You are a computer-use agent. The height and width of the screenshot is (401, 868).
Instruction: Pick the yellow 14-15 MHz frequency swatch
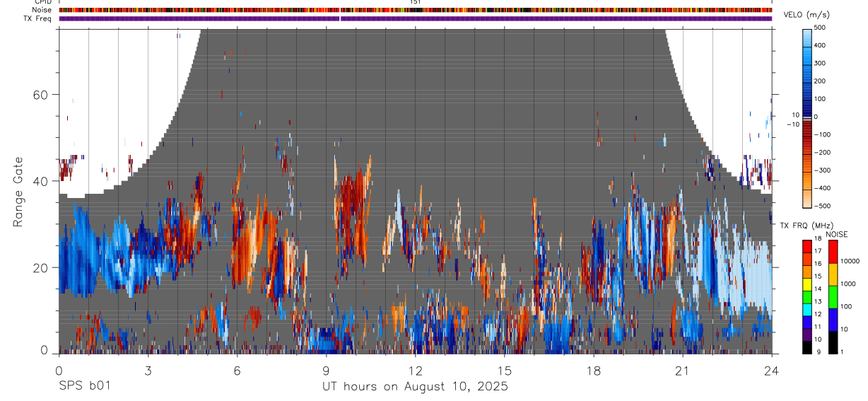807,284
